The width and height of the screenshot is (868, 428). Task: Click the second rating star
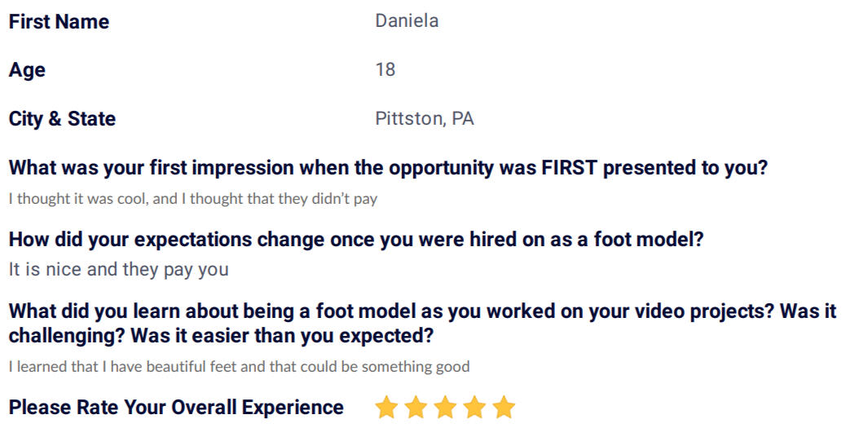click(x=416, y=407)
